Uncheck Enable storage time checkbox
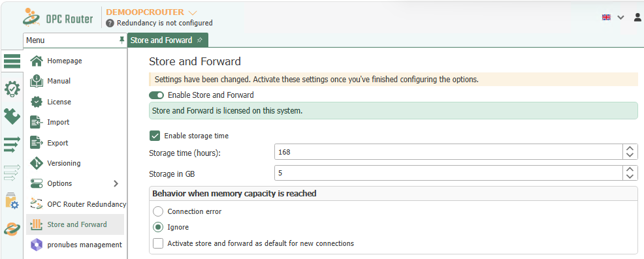Screen dimensions: 644x259 155,136
